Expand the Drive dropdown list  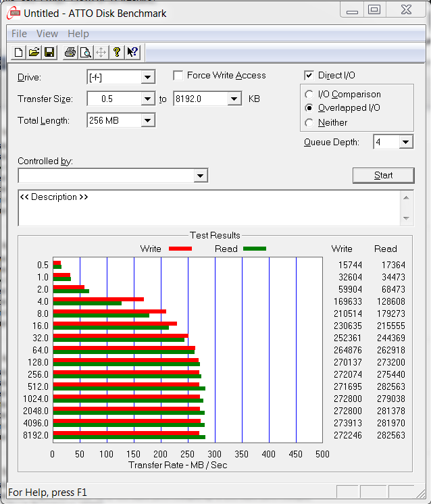point(148,78)
